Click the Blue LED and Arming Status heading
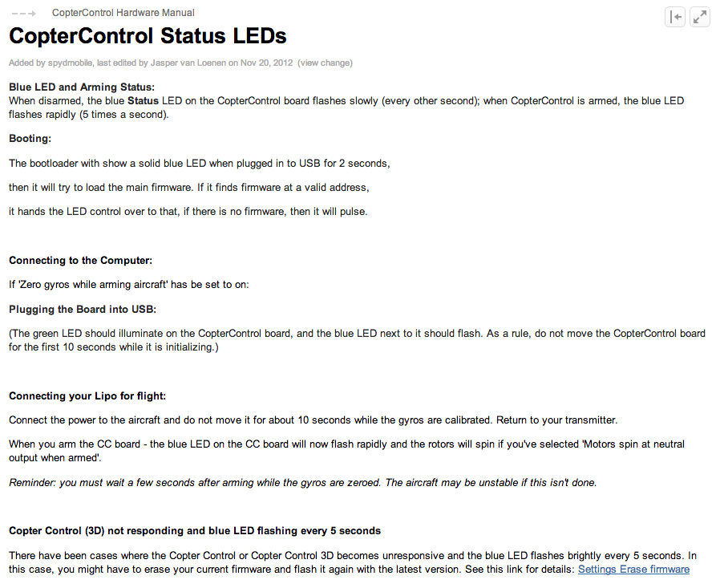The image size is (716, 588). pos(82,87)
